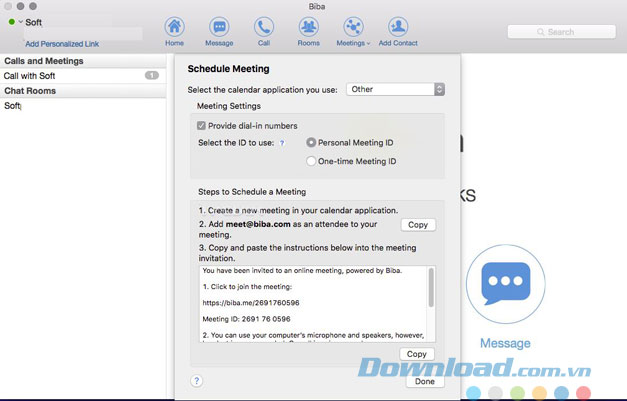Click the Schedule Meeting dialog title
627x401 pixels.
pyautogui.click(x=228, y=69)
